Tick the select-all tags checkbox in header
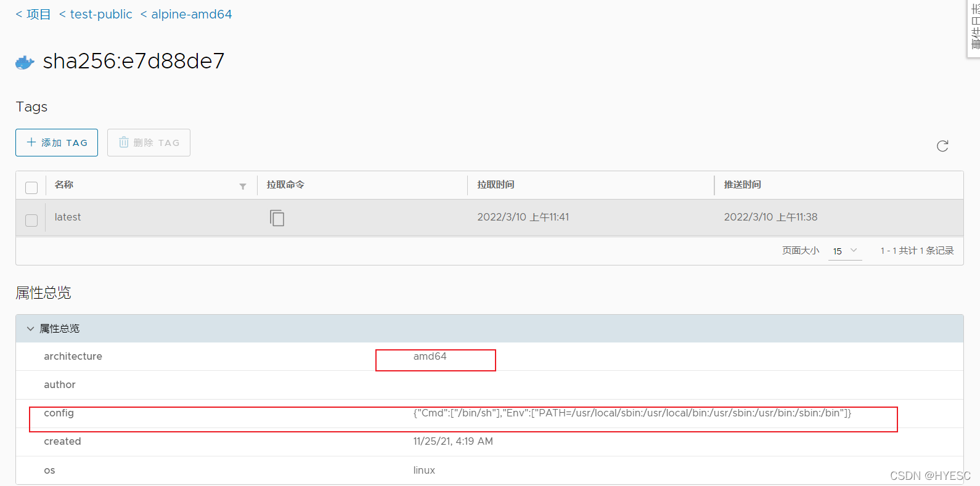Viewport: 980px width, 486px height. [x=31, y=187]
